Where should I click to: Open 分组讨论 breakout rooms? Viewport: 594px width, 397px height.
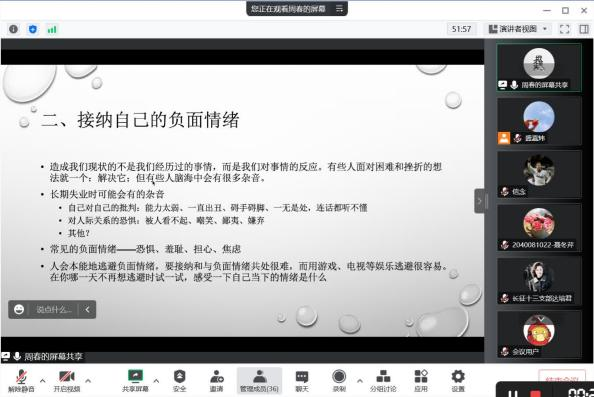click(x=383, y=380)
